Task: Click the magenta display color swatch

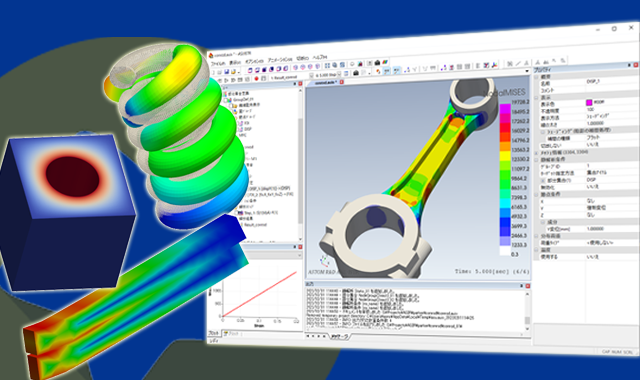Action: click(x=589, y=102)
